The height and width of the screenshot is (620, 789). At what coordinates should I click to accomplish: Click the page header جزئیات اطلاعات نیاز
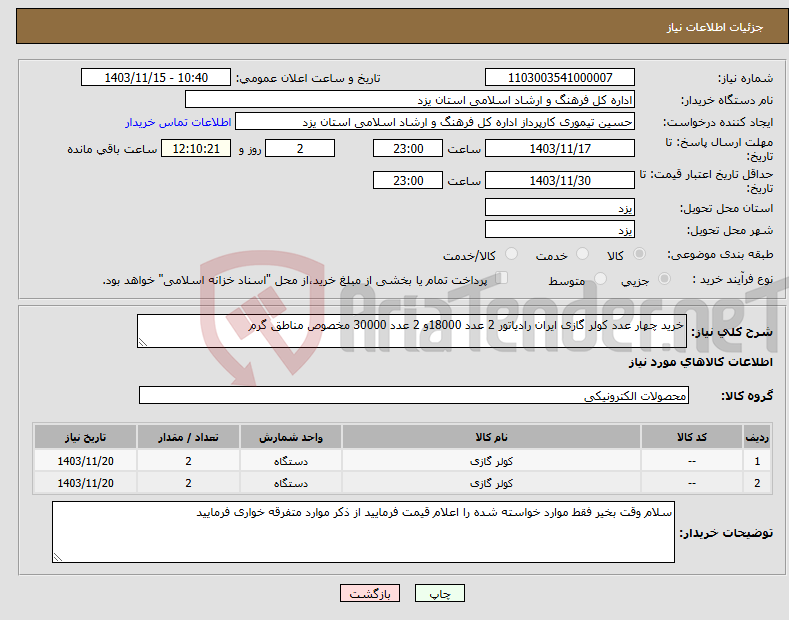click(x=715, y=27)
